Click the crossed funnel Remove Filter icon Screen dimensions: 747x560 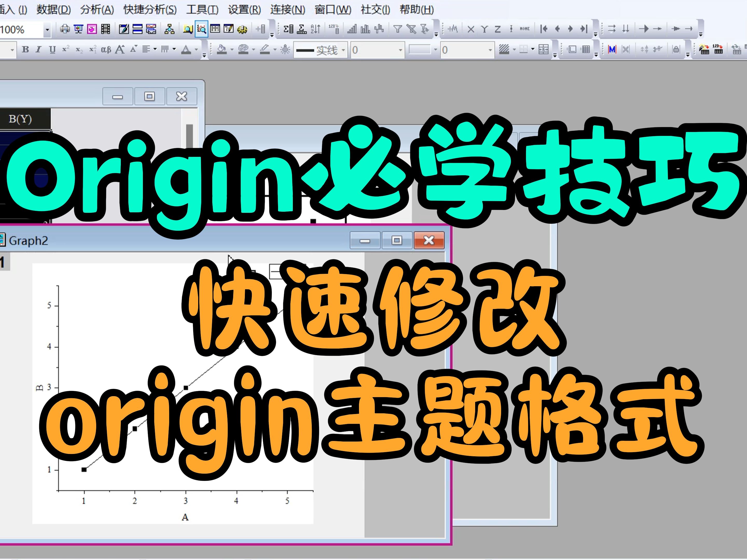point(411,29)
